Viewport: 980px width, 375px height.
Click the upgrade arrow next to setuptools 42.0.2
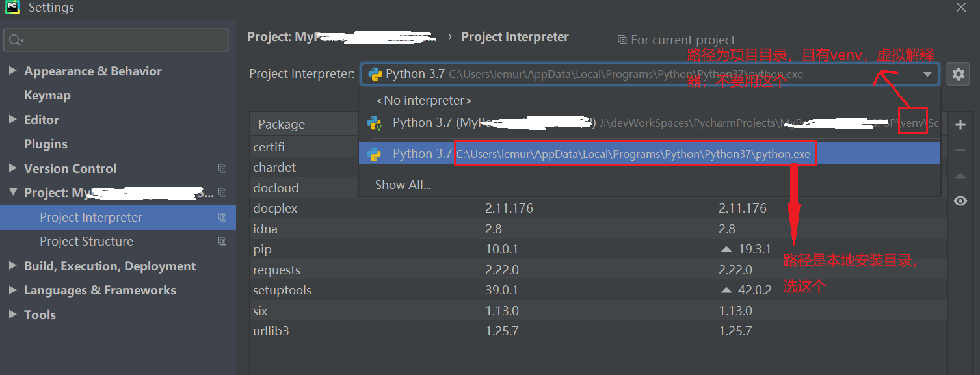[724, 290]
